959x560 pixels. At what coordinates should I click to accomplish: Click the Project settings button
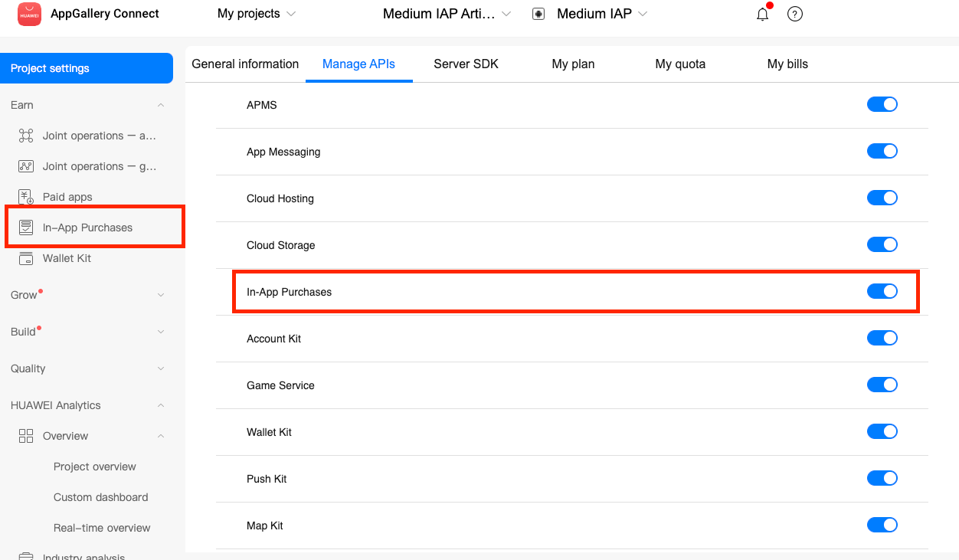[x=87, y=68]
